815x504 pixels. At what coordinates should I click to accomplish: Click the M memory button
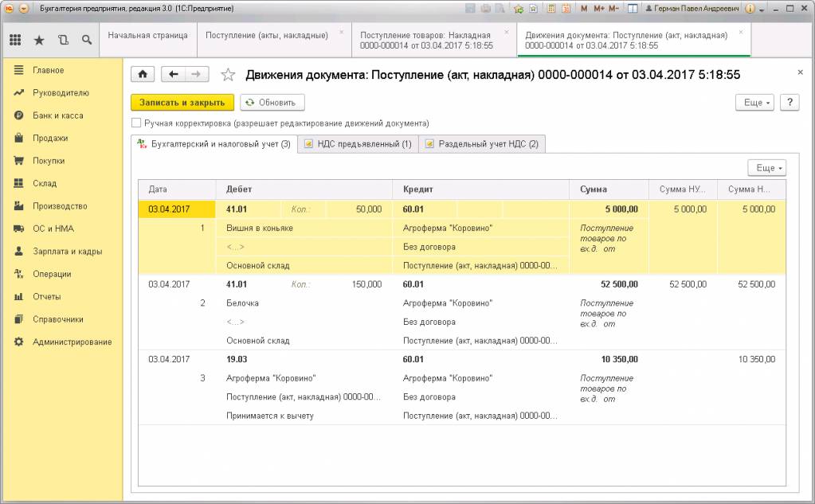click(x=584, y=9)
